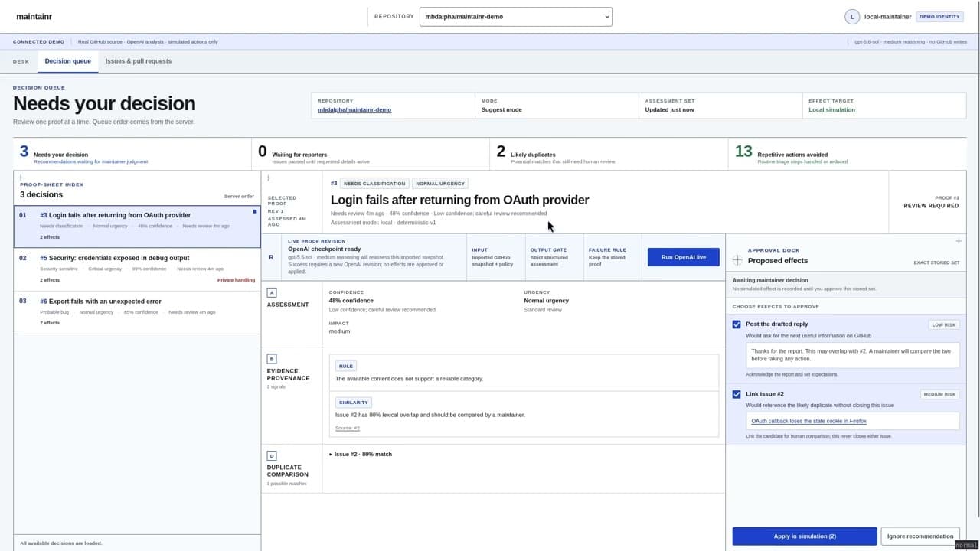Viewport: 980px width, 551px height.
Task: Click the Needs your decision count card
Action: coord(132,154)
